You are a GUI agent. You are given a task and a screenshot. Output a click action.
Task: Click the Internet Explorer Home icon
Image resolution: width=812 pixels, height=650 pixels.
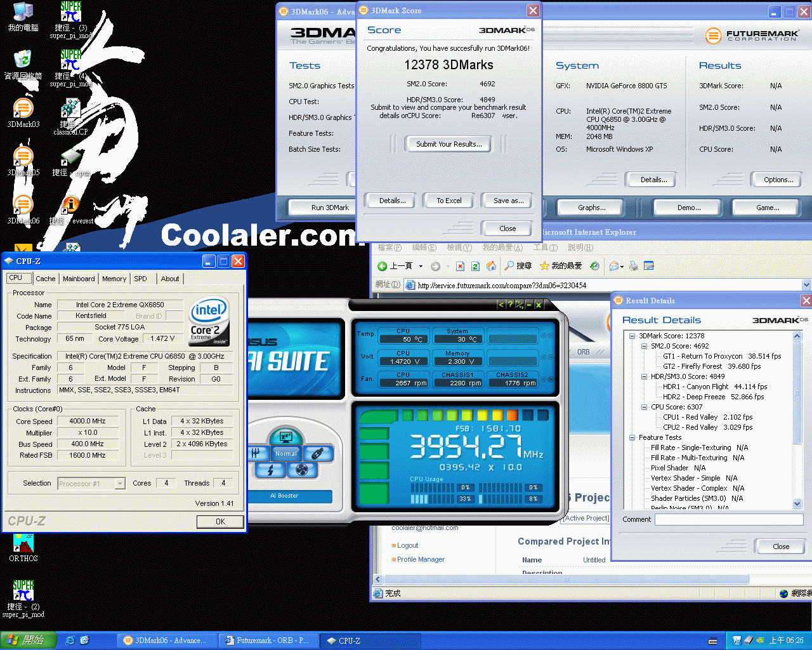point(491,266)
